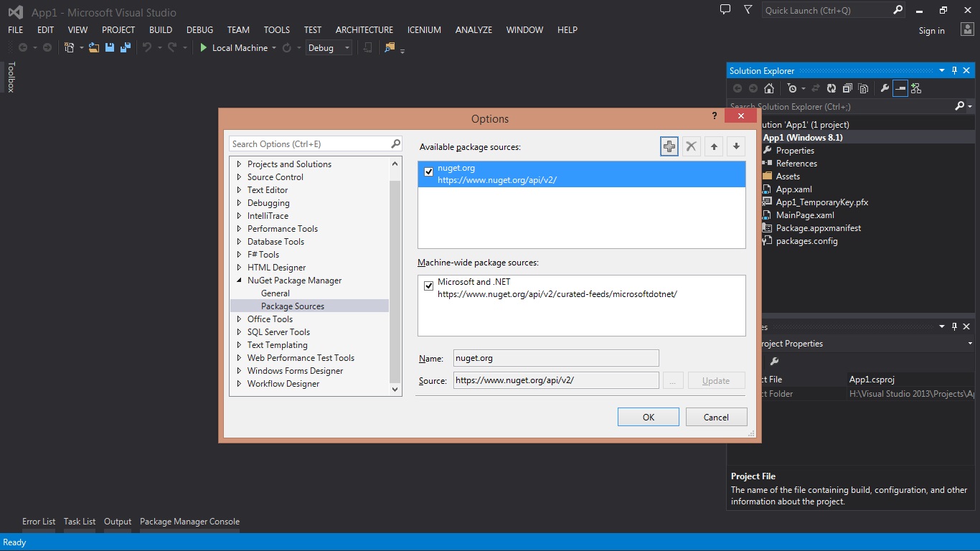Move package source up arrow button
The width and height of the screenshot is (980, 551).
coord(714,146)
